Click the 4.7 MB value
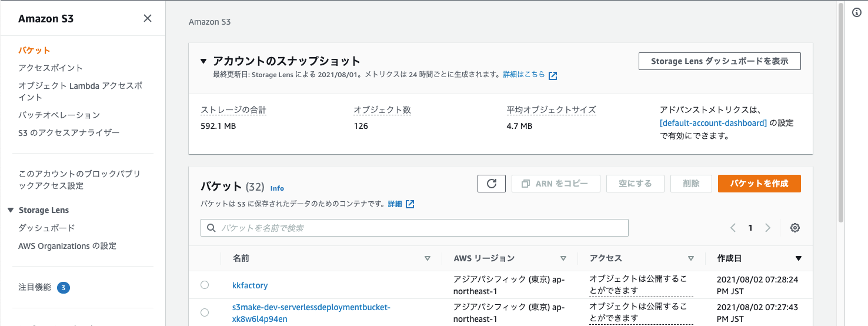The width and height of the screenshot is (868, 326). point(519,126)
